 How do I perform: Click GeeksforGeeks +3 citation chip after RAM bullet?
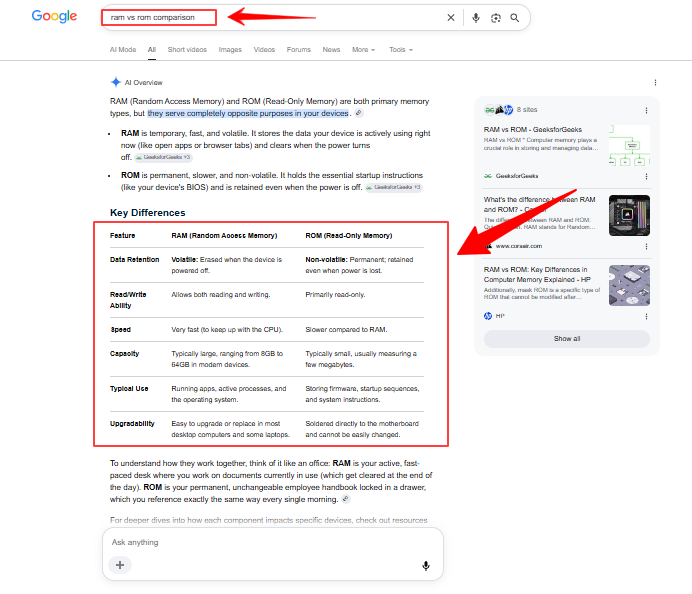click(x=163, y=157)
